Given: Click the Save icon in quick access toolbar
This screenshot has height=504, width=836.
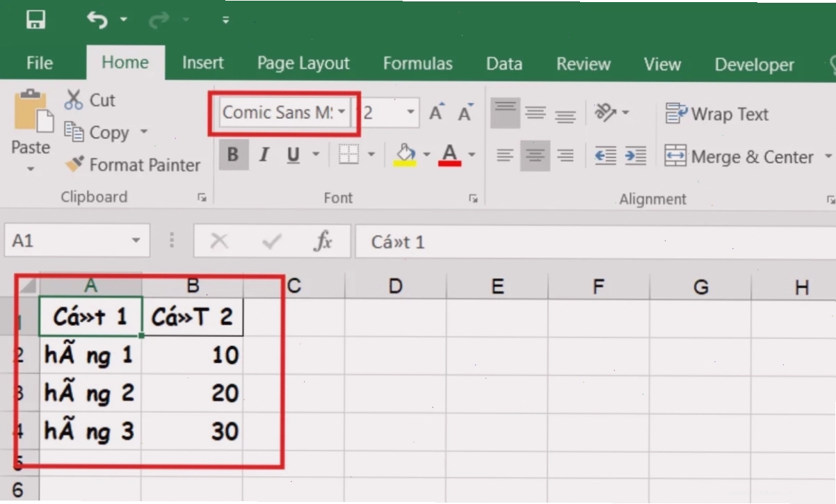Looking at the screenshot, I should (x=35, y=19).
